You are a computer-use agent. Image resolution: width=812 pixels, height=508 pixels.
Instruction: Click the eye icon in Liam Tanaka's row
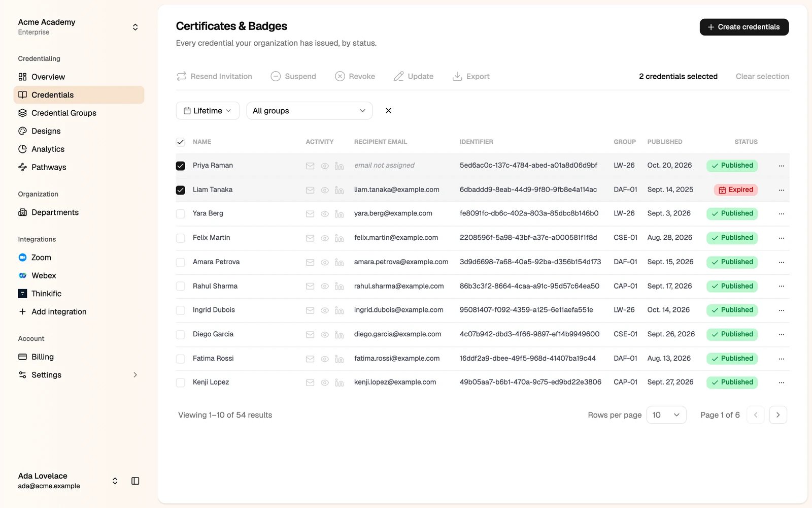click(325, 190)
